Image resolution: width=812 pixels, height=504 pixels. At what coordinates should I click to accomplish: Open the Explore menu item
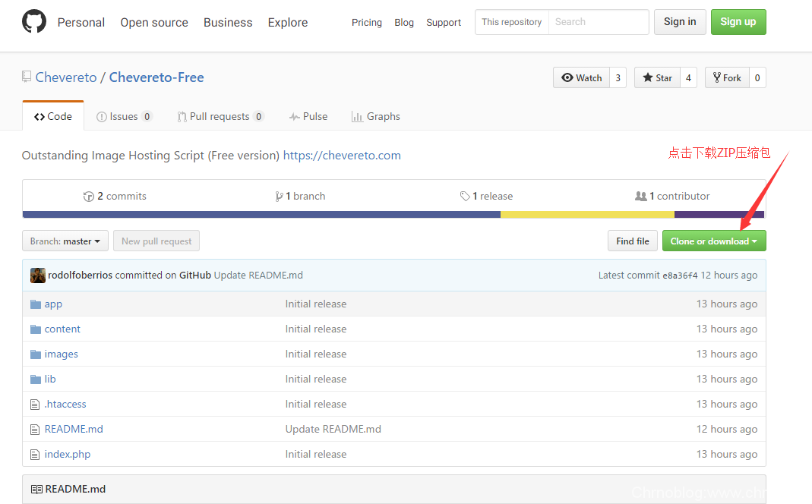point(287,22)
